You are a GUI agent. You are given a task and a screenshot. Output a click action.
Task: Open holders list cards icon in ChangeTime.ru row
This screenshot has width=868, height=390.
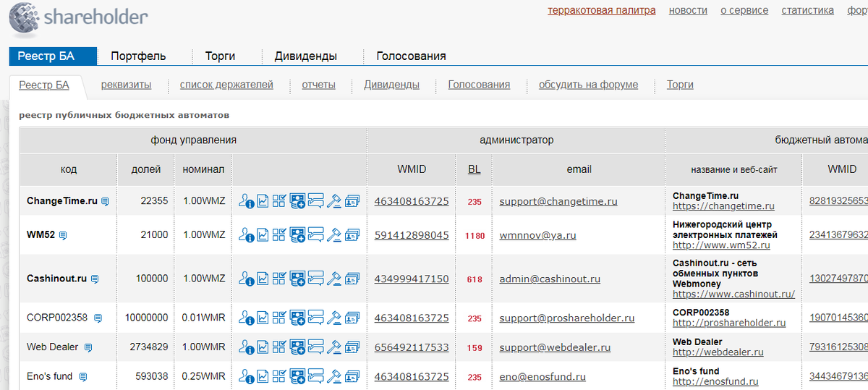tap(352, 201)
